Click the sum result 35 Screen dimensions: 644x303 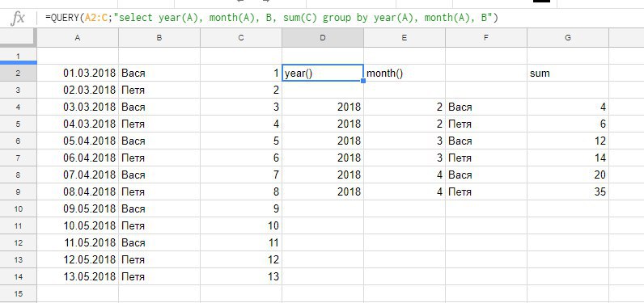click(x=568, y=191)
